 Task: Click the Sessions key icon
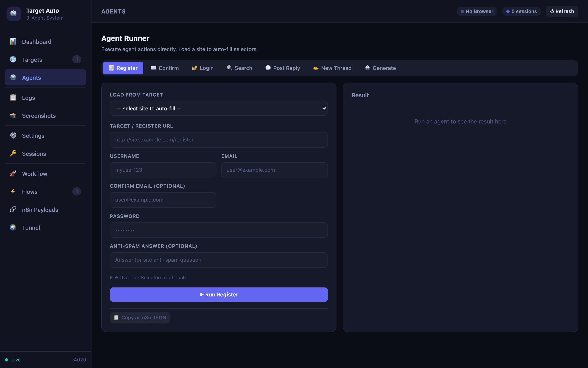13,154
